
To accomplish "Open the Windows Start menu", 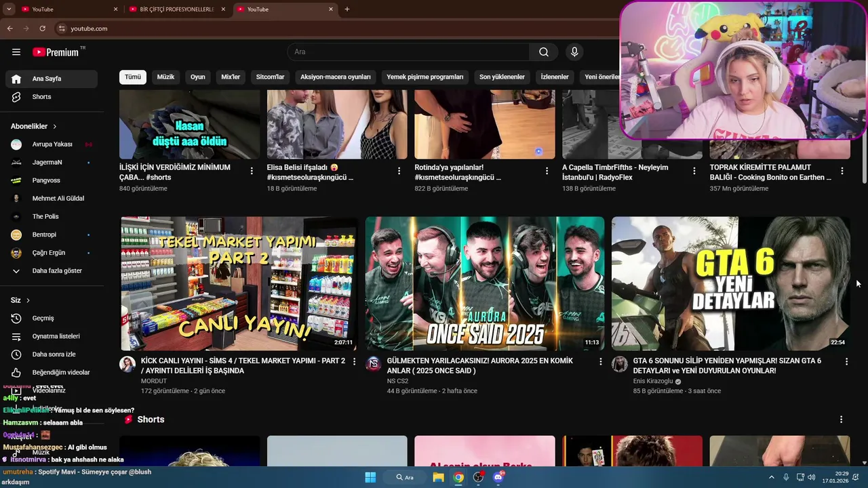I will [x=370, y=477].
